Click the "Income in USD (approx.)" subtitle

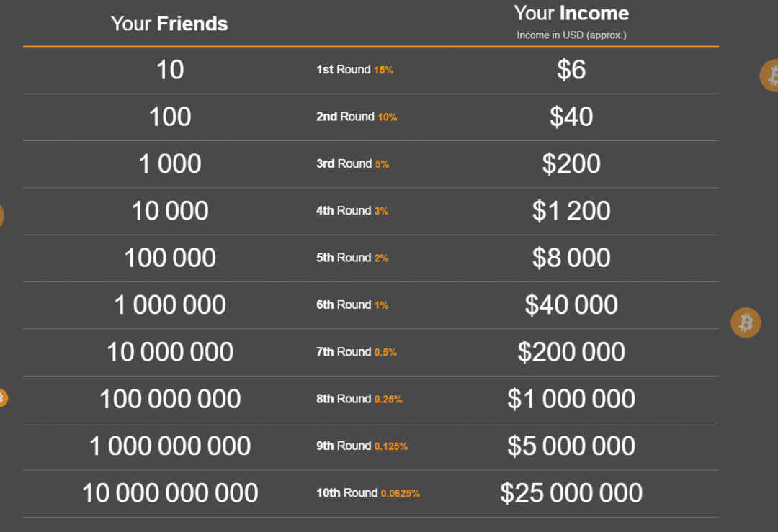(571, 35)
